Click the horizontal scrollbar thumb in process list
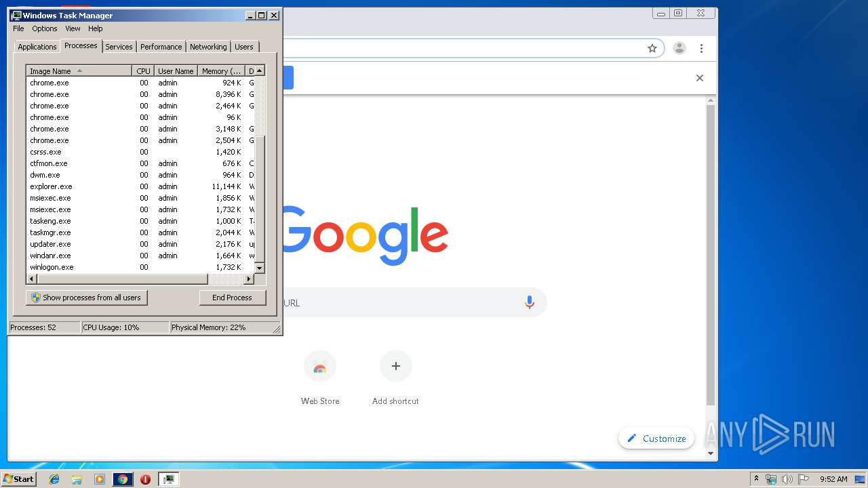 click(121, 279)
